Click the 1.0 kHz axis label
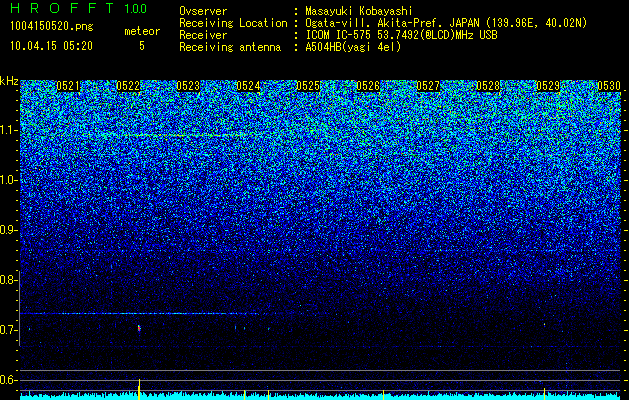This screenshot has width=629, height=400. [9, 180]
